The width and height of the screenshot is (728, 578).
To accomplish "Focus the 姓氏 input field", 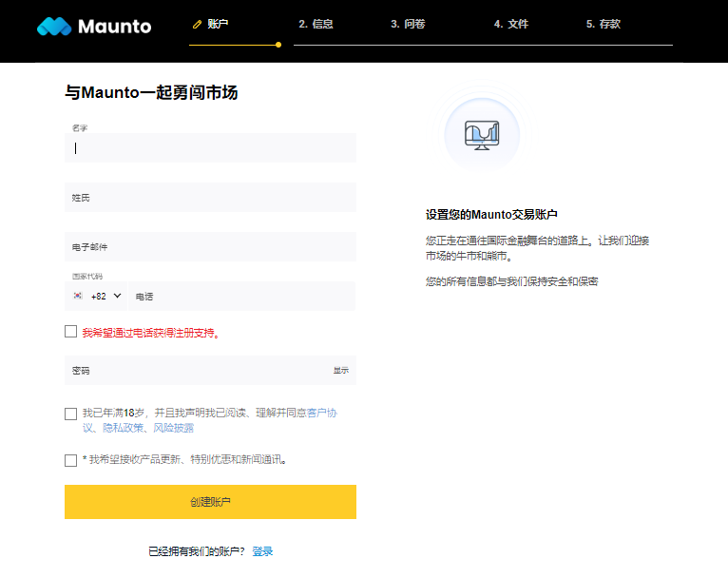I will point(210,198).
